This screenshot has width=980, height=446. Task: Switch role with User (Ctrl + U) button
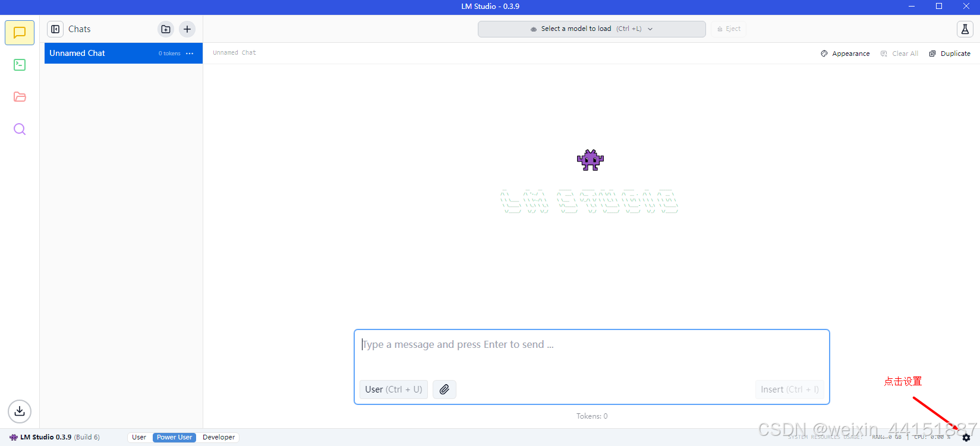393,390
